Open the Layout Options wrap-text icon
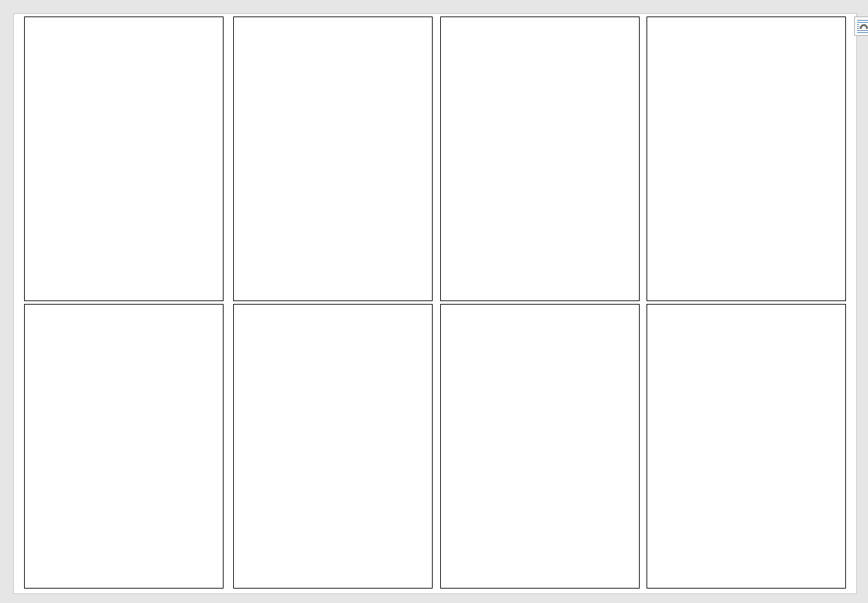868x603 pixels. coord(862,27)
